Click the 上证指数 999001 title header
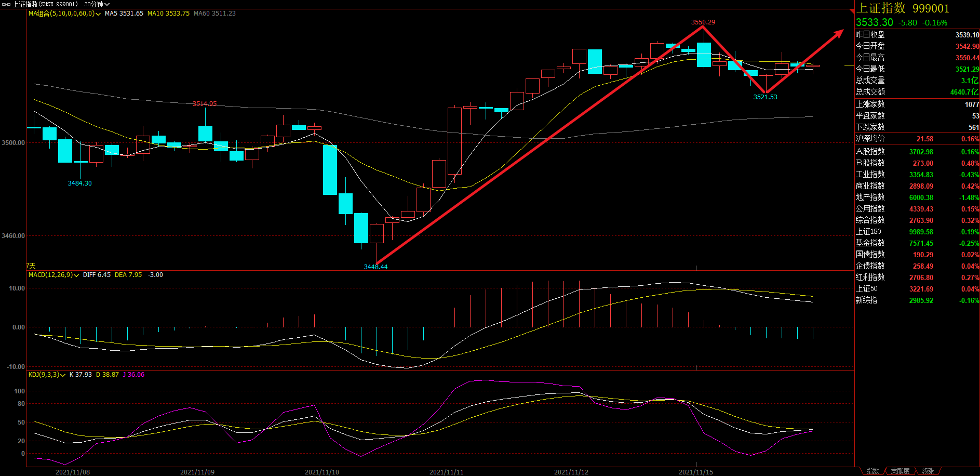This screenshot has height=476, width=980. [x=903, y=8]
